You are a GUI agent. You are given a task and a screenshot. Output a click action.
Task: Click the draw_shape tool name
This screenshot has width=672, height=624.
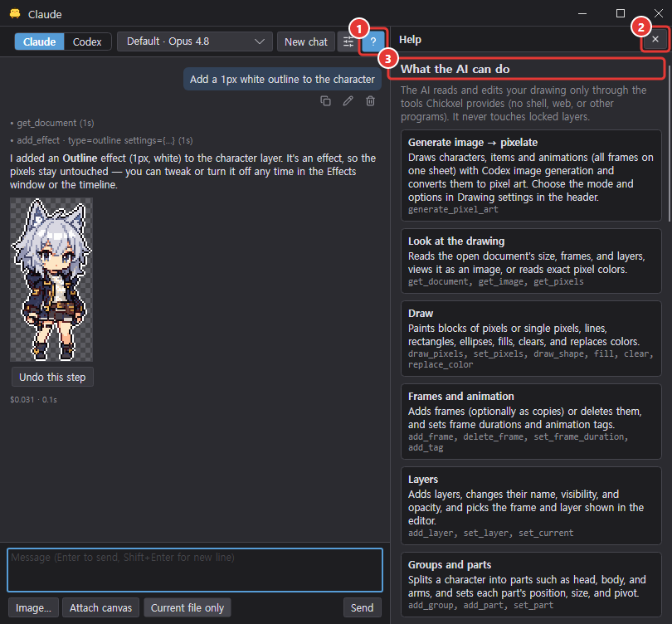[559, 354]
